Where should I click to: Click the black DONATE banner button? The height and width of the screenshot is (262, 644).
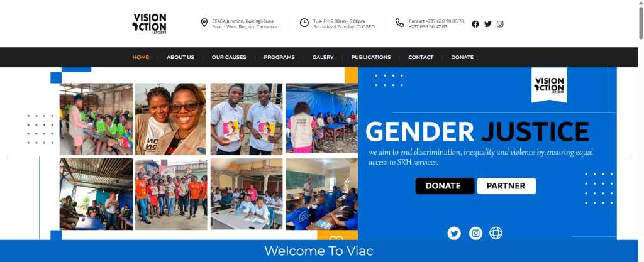point(445,186)
